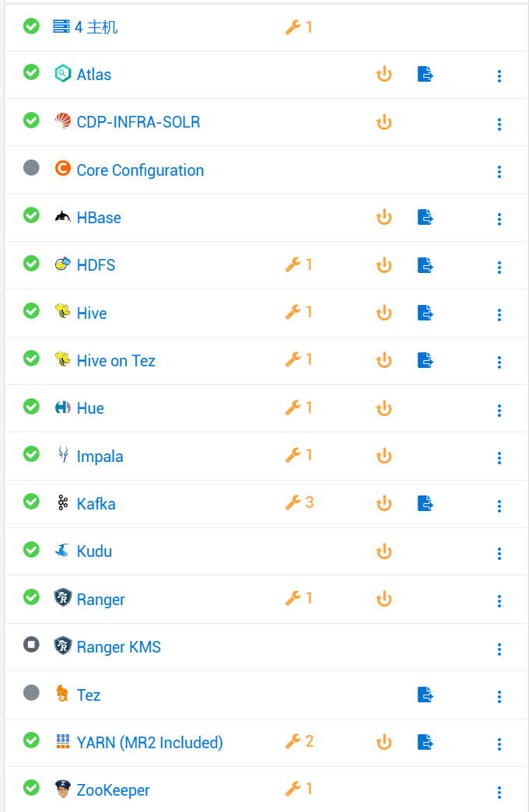Click the Ranger restart-needed power icon

coord(384,599)
